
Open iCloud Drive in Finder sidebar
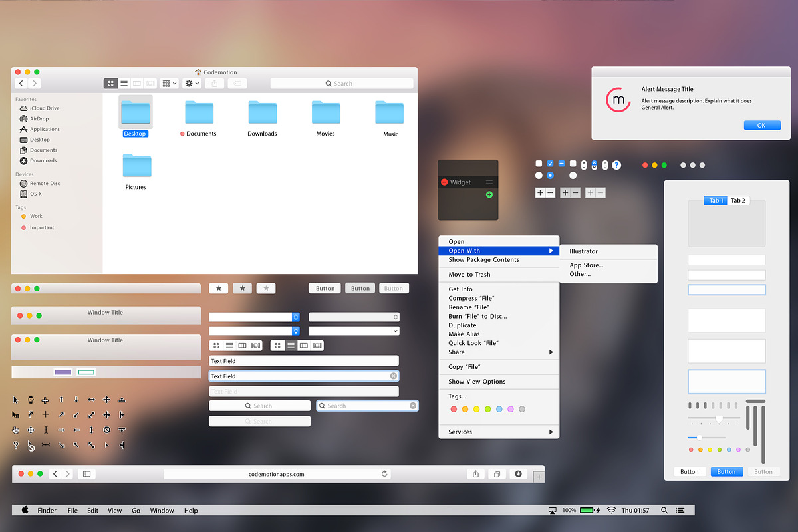[40, 108]
